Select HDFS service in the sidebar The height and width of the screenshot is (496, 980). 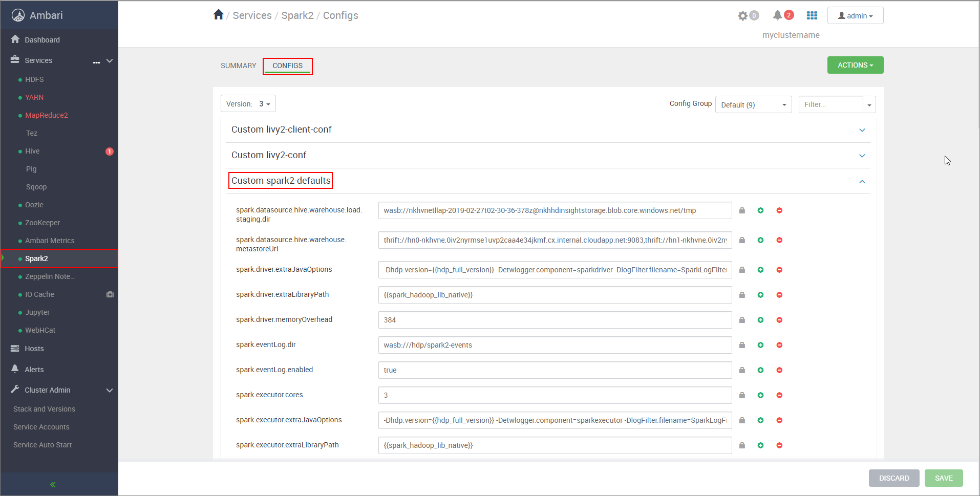click(34, 79)
